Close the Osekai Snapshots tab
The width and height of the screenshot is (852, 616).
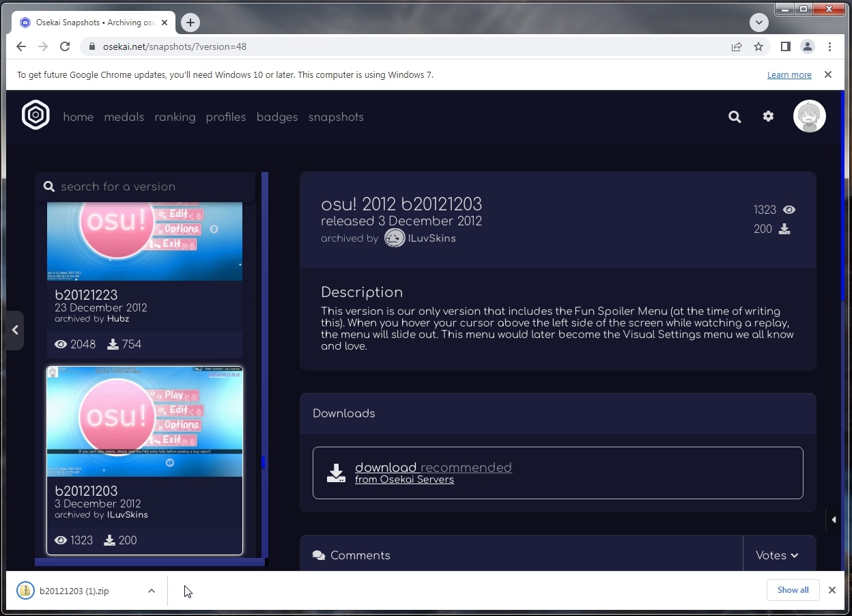tap(165, 23)
